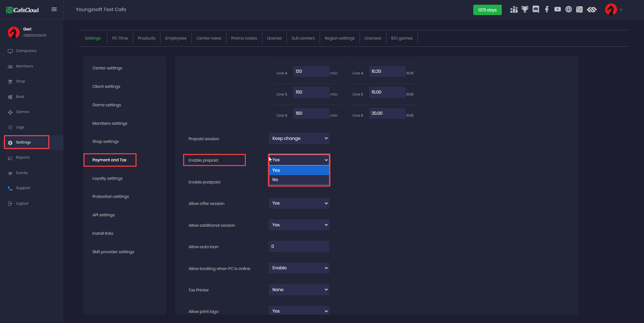This screenshot has width=644, height=323.
Task: Open the Discord icon in header
Action: [536, 9]
